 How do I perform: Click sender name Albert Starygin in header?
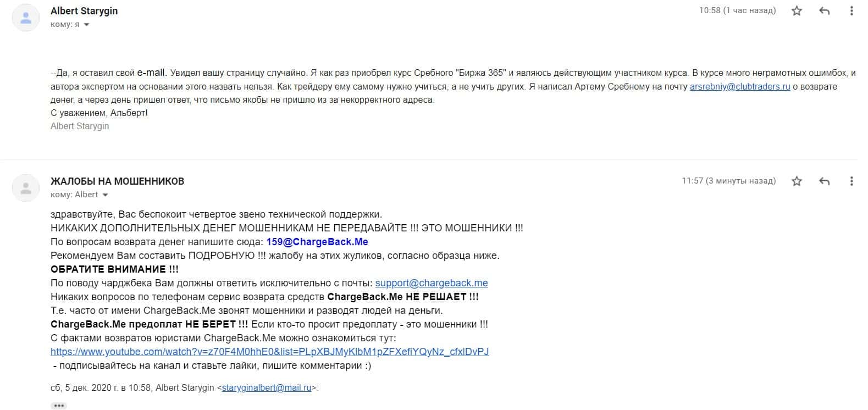point(84,11)
